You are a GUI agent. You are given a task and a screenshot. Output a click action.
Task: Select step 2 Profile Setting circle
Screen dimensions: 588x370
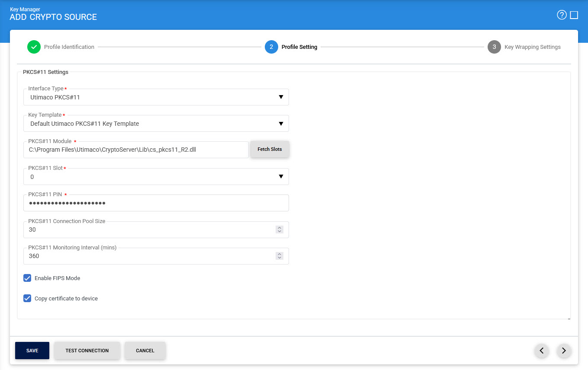point(271,47)
